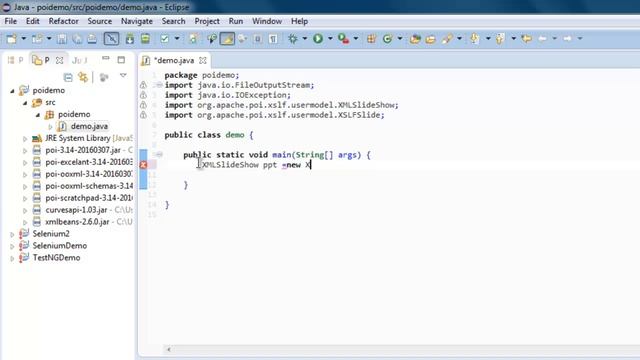The width and height of the screenshot is (640, 360).
Task: Open the Debug dropdown arrow
Action: point(304,39)
